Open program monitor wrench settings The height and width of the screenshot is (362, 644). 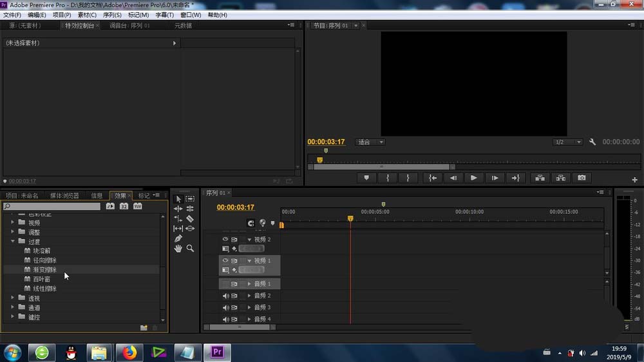point(592,142)
